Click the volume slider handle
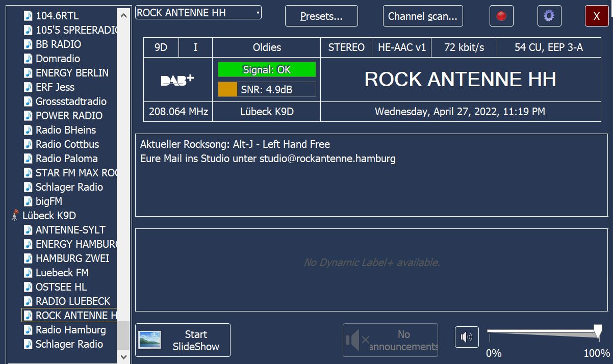 tap(598, 332)
